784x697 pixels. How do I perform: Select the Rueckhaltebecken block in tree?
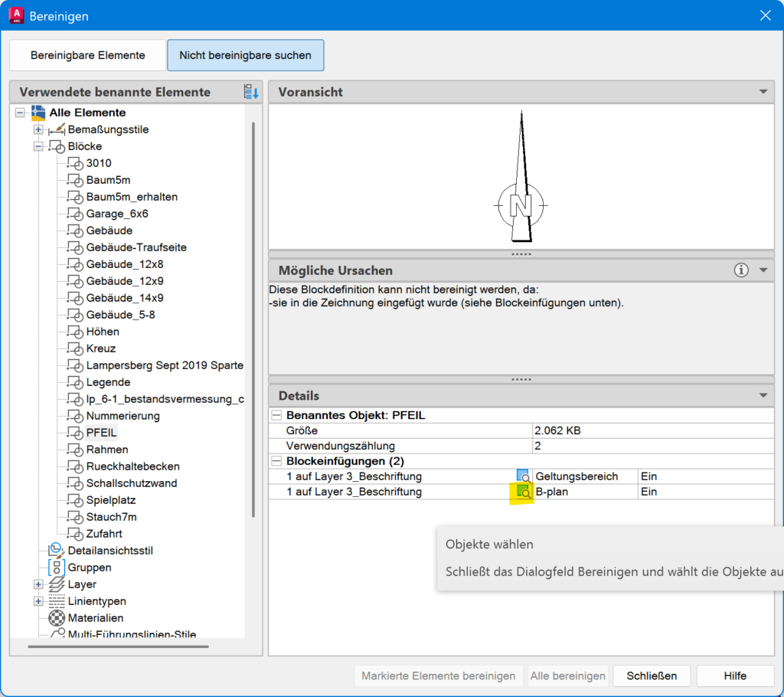pos(132,466)
